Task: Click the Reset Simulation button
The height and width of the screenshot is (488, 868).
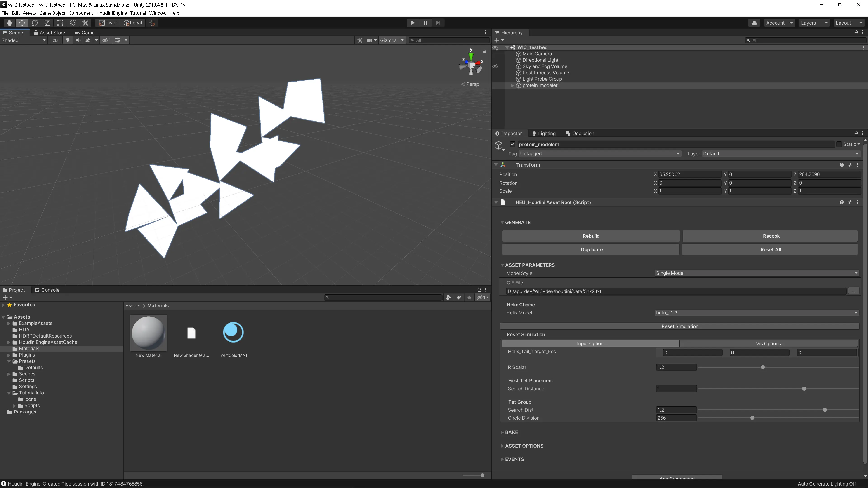Action: [680, 326]
